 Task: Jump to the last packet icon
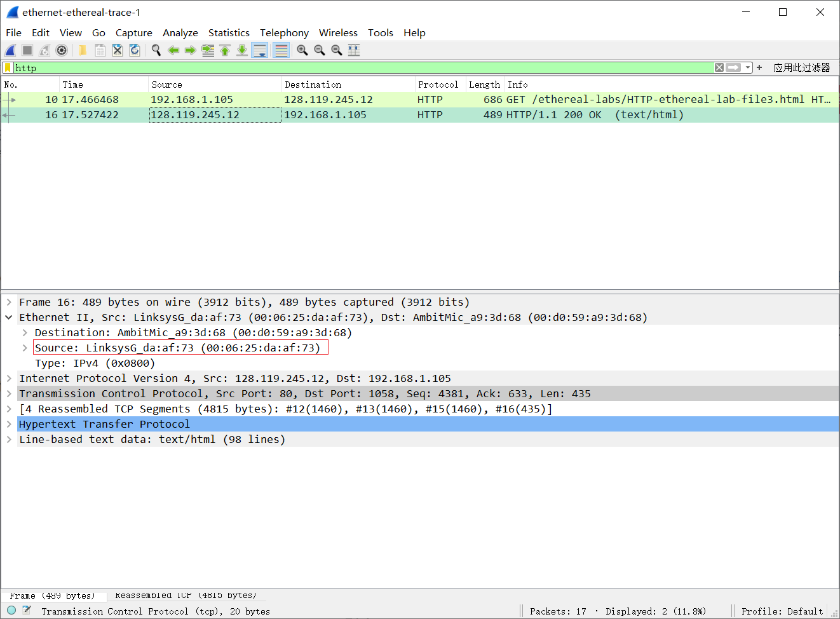tap(242, 50)
